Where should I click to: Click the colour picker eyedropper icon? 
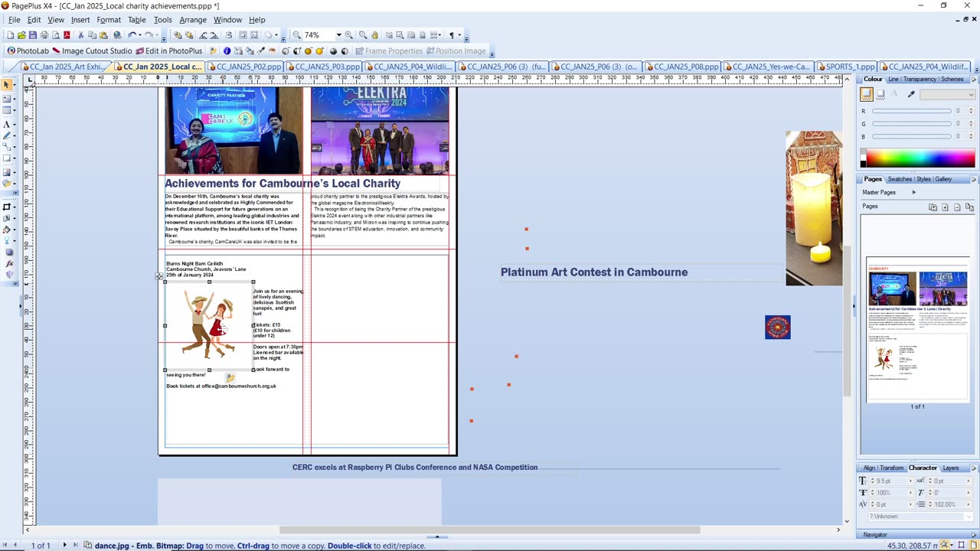[x=911, y=94]
